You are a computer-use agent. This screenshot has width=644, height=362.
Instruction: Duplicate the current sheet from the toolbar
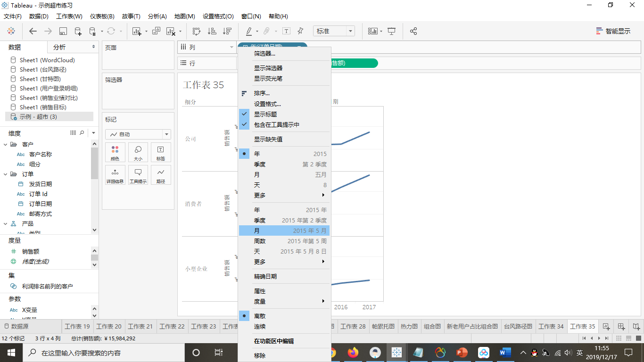157,31
